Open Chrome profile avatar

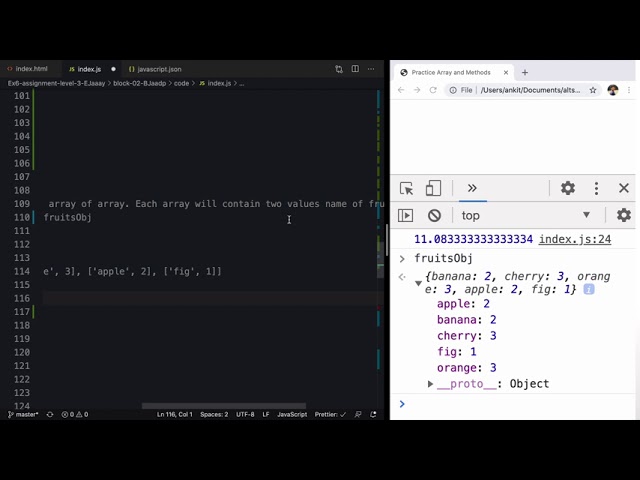tap(613, 90)
